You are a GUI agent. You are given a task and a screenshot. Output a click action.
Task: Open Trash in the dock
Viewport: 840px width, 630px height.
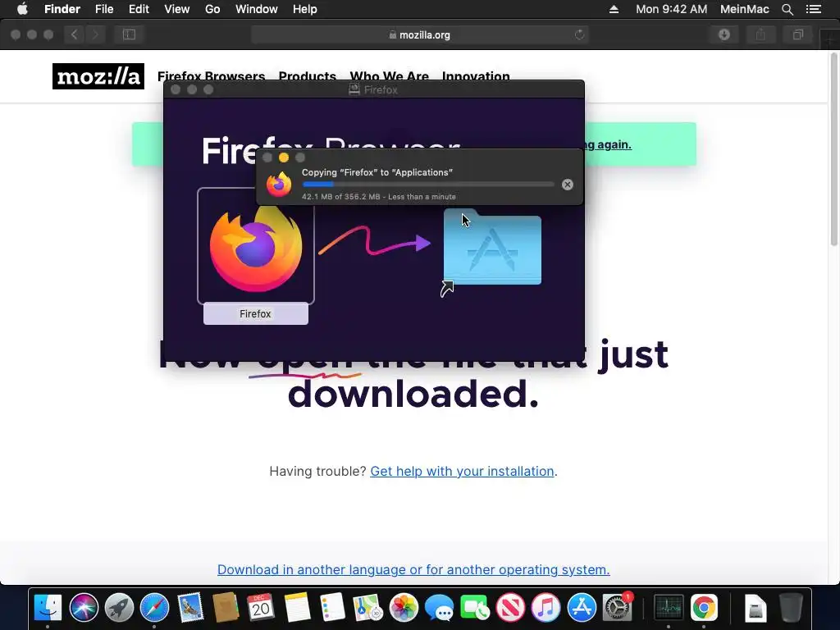click(x=791, y=608)
